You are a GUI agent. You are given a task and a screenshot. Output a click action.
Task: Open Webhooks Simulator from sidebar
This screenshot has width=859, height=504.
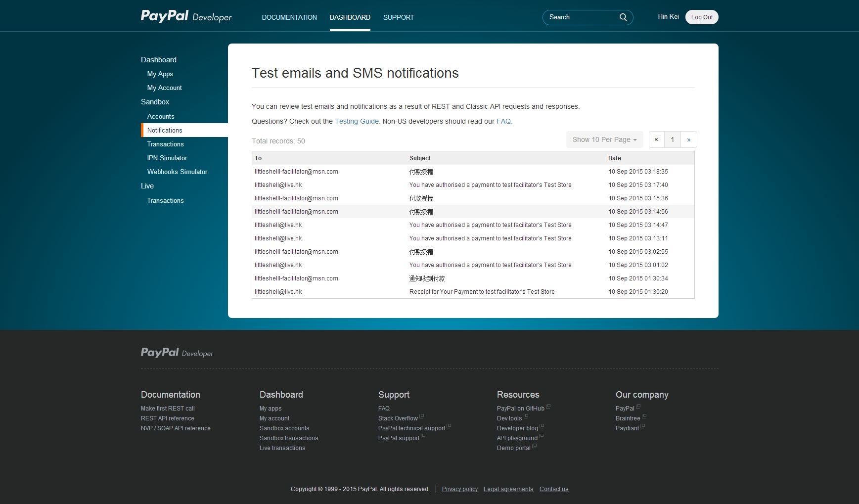coord(177,172)
